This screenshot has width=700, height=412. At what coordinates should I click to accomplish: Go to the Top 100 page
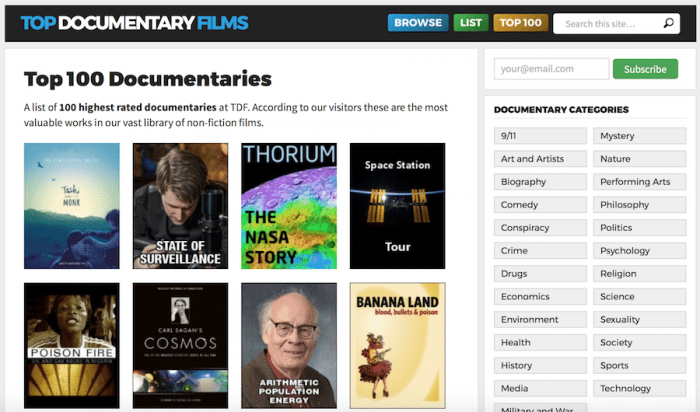click(x=521, y=23)
